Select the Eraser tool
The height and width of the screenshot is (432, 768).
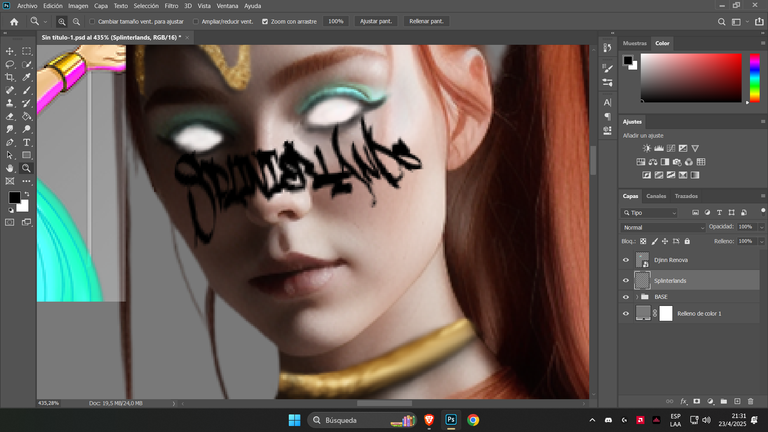click(x=9, y=117)
